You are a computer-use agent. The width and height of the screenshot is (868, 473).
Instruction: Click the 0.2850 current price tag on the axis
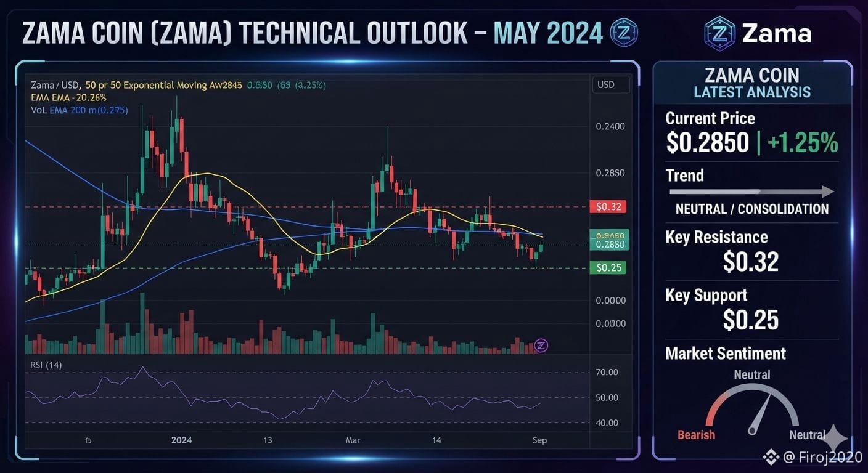click(609, 245)
